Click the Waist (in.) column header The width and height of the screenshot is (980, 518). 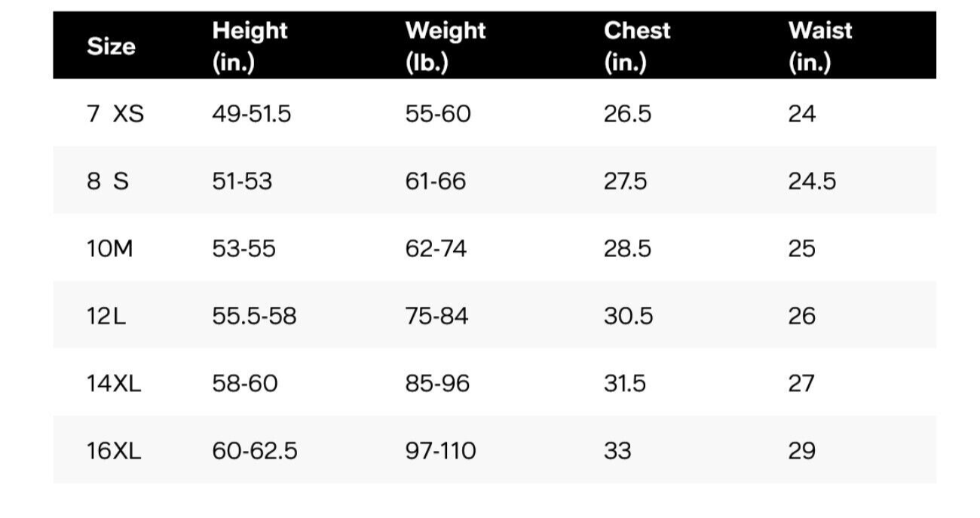(x=820, y=46)
